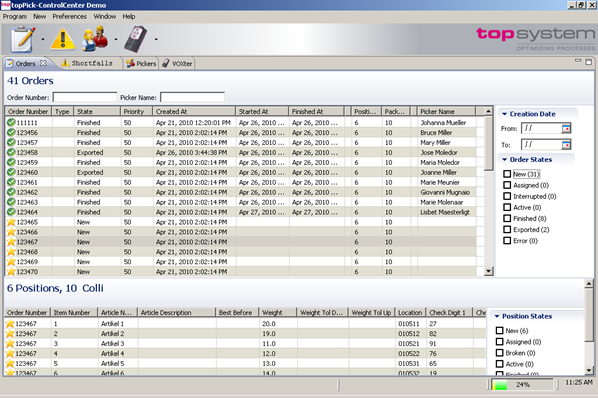Click star icon for item Artikel 1
598x398 pixels.
10,324
